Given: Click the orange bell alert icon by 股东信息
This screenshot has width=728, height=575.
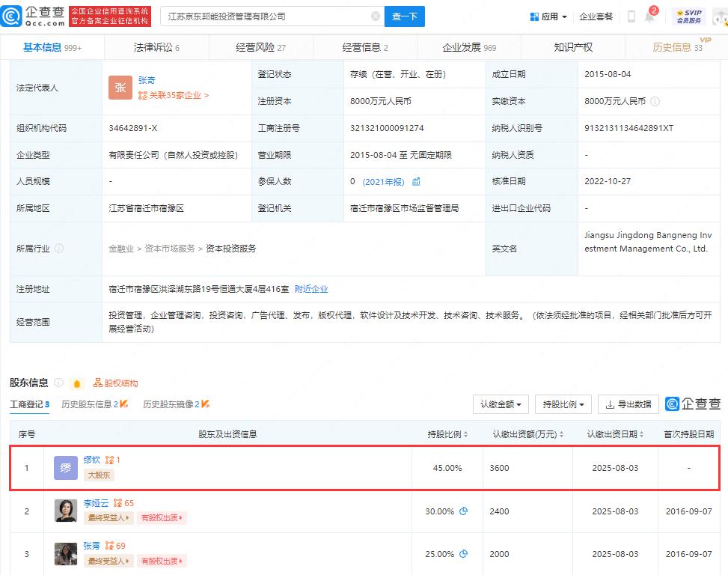Looking at the screenshot, I should click(x=77, y=383).
